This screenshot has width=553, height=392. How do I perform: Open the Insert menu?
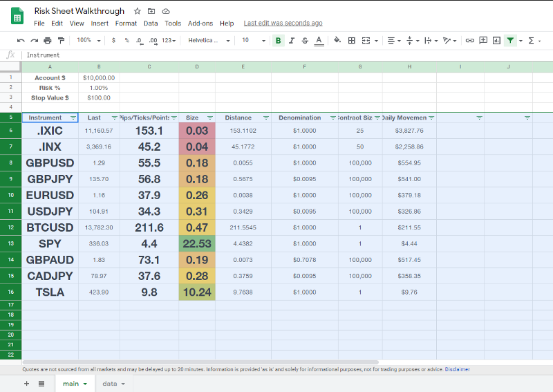pos(100,24)
